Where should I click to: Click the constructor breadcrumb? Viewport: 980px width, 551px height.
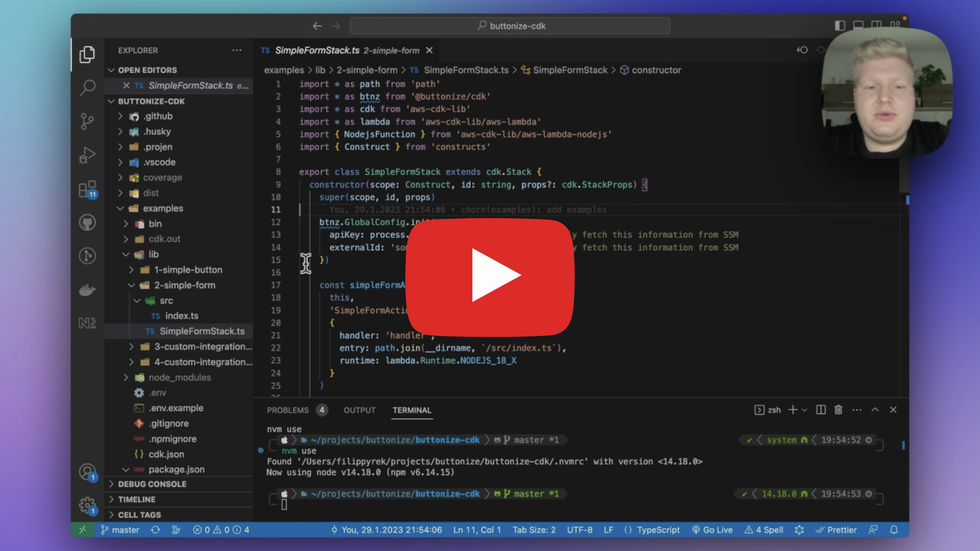tap(651, 70)
